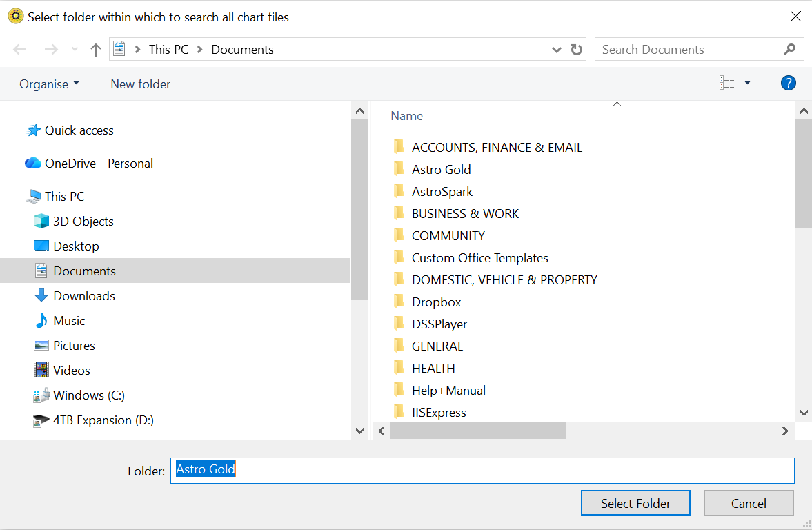This screenshot has width=812, height=530.
Task: Open recent locations dropdown arrow
Action: pyautogui.click(x=75, y=50)
